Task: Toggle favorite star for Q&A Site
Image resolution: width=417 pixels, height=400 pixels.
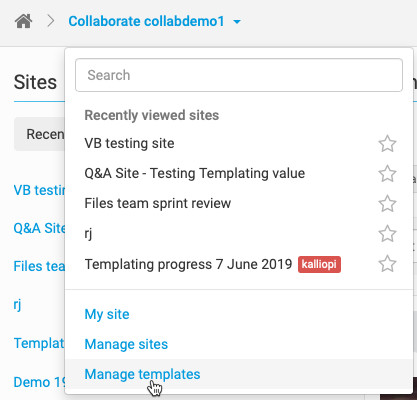Action: coord(387,174)
